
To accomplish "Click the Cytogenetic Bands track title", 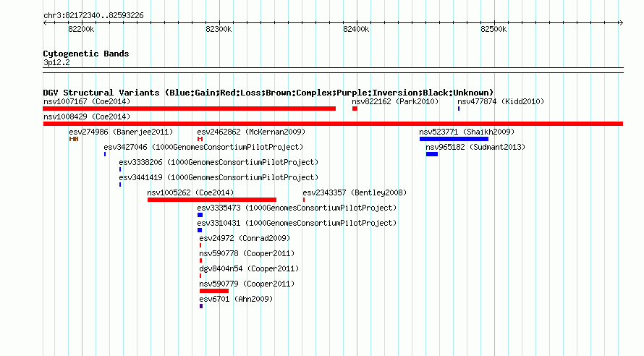I will click(x=86, y=54).
